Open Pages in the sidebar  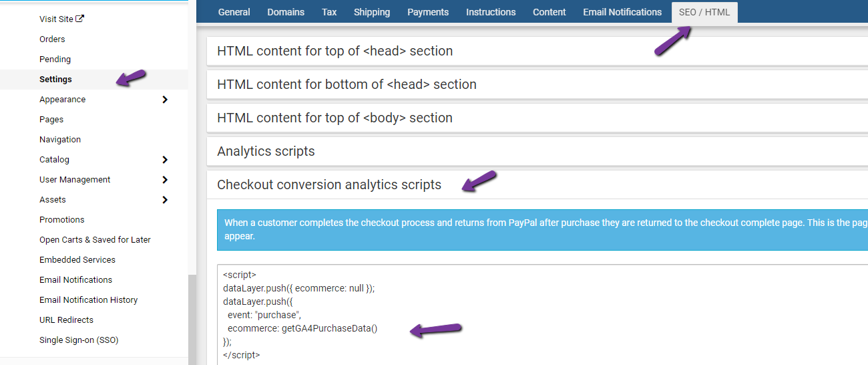(51, 120)
